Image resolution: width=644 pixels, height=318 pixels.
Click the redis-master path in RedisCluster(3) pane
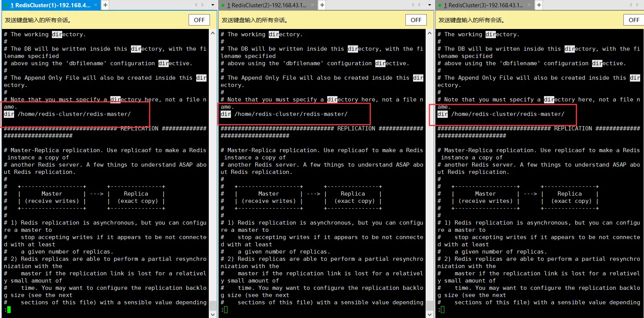point(508,114)
